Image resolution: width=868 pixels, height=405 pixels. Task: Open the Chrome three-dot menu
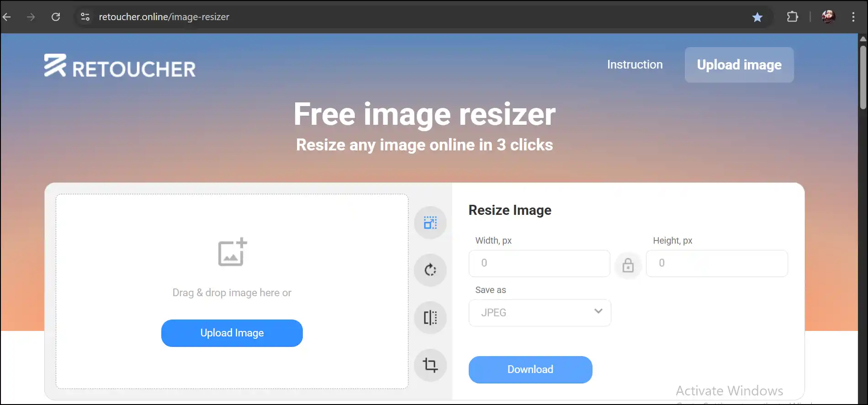coord(853,17)
